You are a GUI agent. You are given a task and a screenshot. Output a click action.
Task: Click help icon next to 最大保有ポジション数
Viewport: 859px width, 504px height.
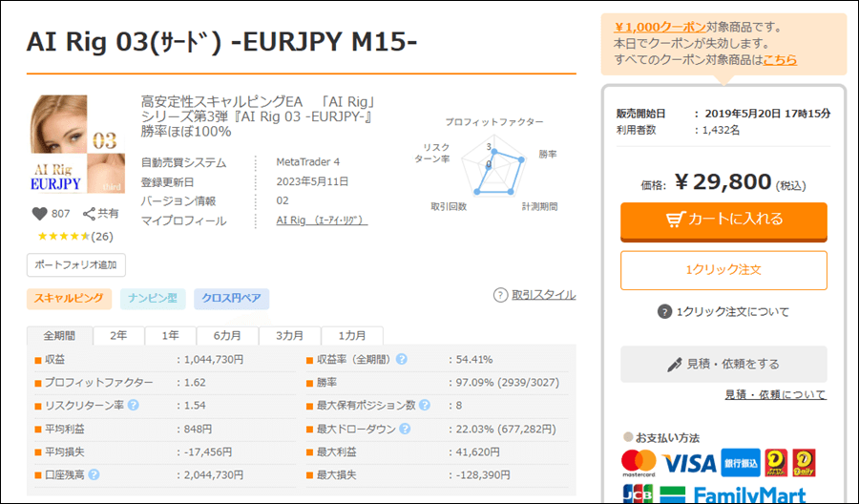(425, 406)
